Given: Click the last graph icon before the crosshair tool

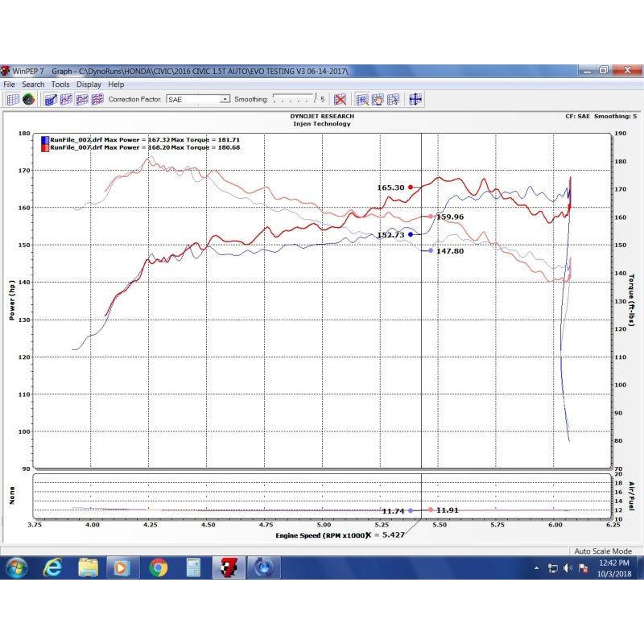Looking at the screenshot, I should pos(394,99).
